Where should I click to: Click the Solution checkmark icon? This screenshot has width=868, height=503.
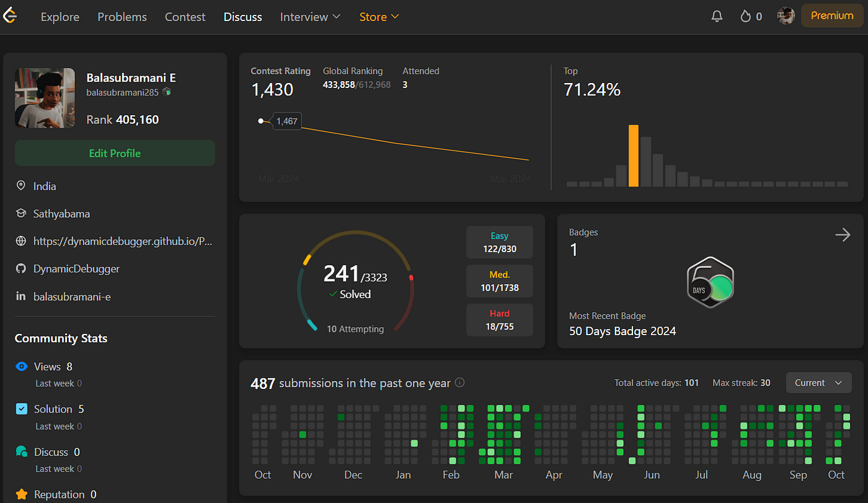point(22,409)
